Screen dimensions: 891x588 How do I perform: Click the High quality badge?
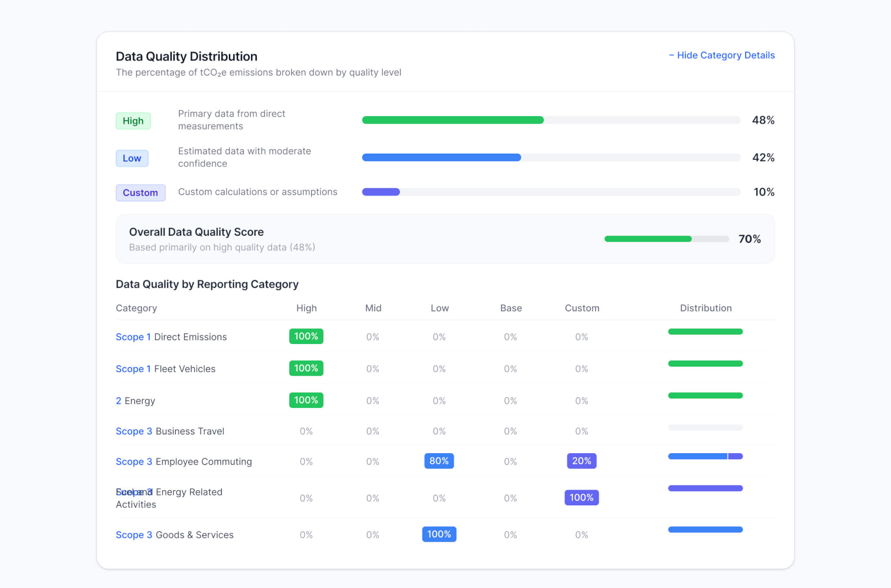[133, 121]
